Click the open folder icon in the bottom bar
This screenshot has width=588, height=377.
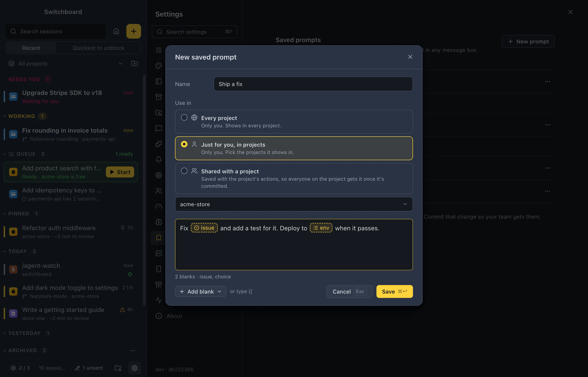click(118, 368)
